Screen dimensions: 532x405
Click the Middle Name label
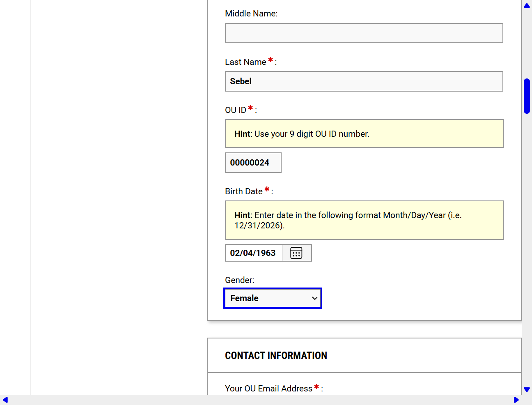[x=251, y=14]
